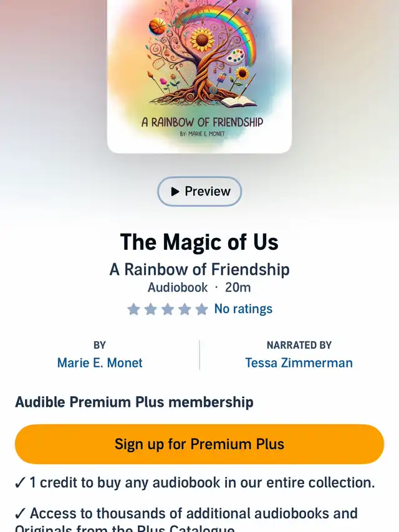Open the No ratings link
Screen dimensions: 399x532
coord(243,309)
